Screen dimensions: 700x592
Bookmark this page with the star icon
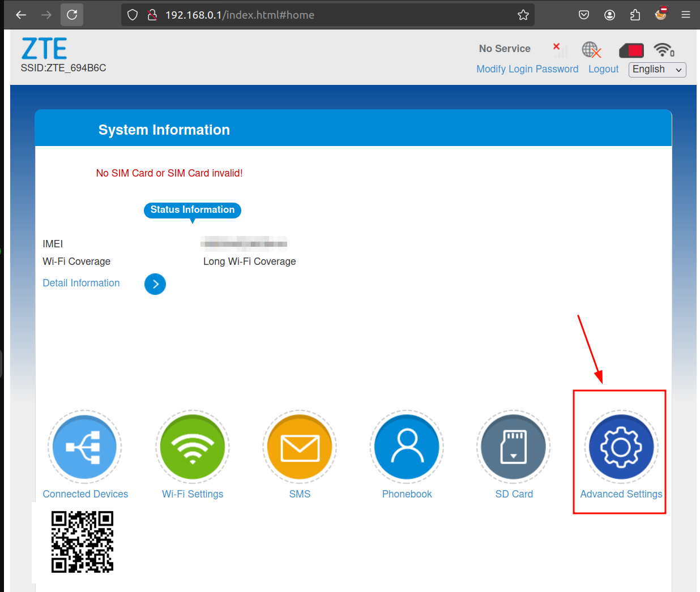(x=523, y=15)
